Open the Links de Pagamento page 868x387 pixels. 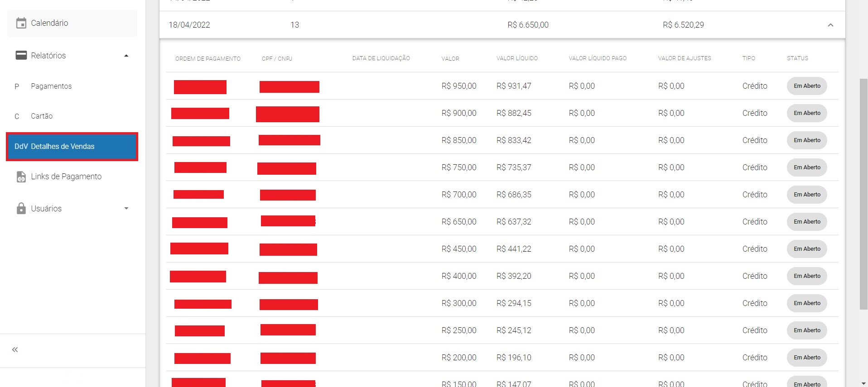[x=66, y=177]
